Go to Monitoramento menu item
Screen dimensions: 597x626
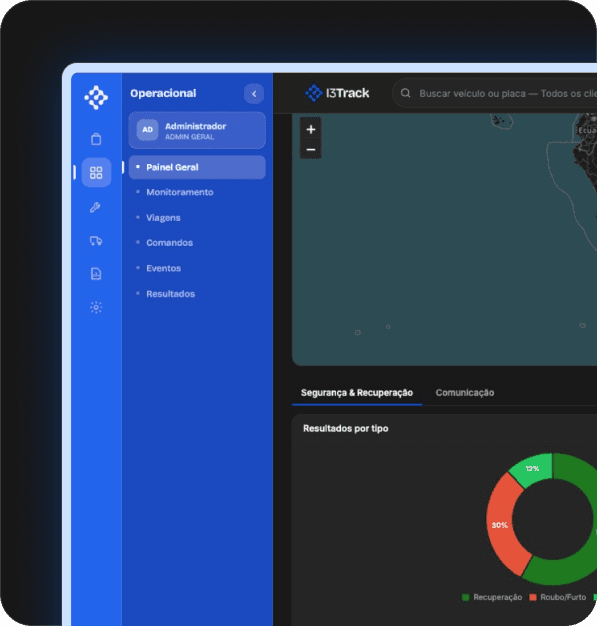pyautogui.click(x=180, y=192)
